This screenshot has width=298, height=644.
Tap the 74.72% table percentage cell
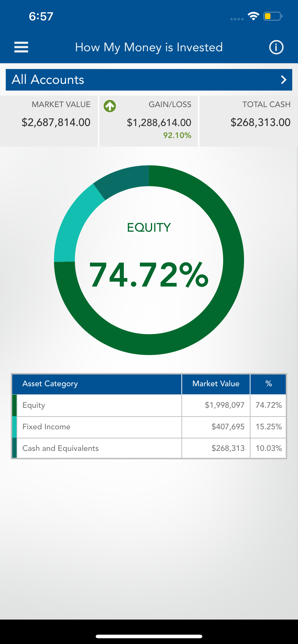point(269,405)
